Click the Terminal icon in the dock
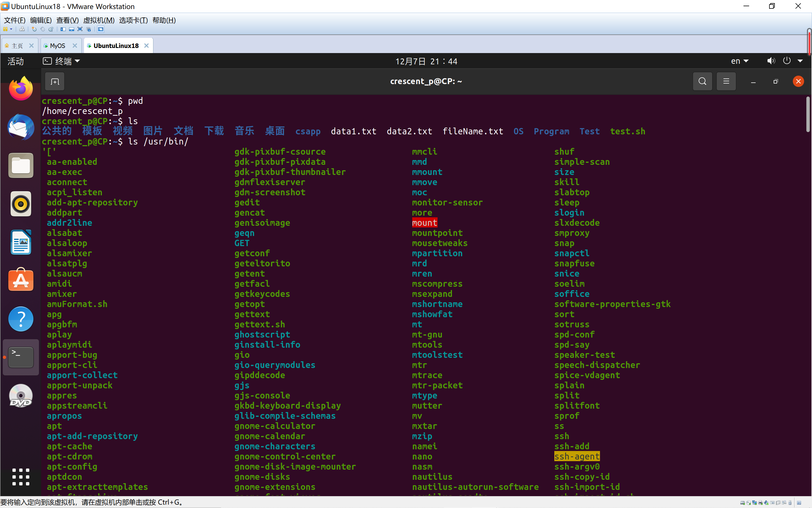Image resolution: width=812 pixels, height=508 pixels. pyautogui.click(x=21, y=357)
